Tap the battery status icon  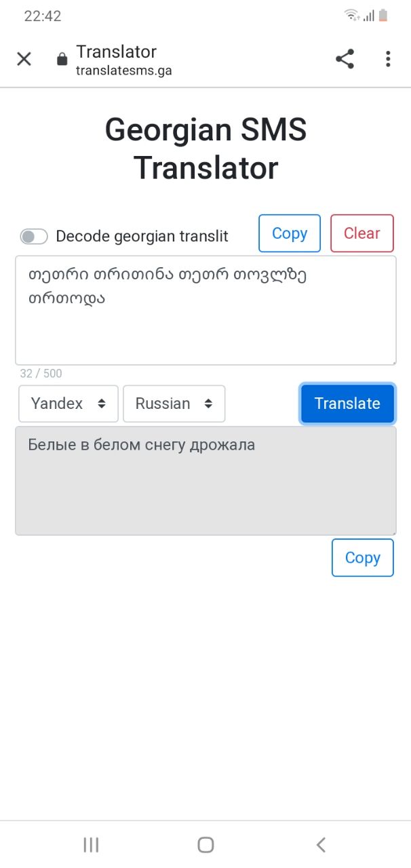tap(384, 16)
